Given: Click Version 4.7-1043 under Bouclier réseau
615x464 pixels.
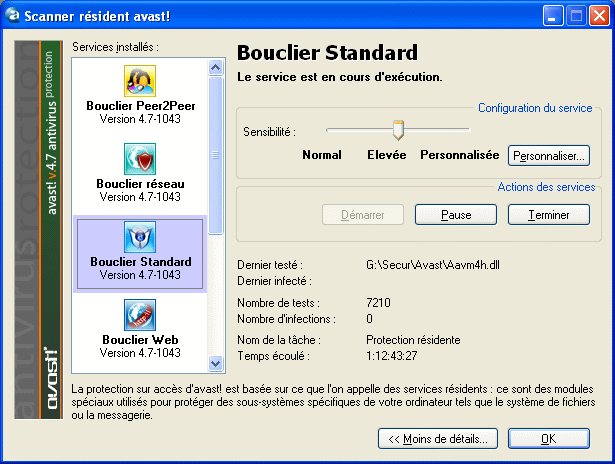Looking at the screenshot, I should (140, 197).
